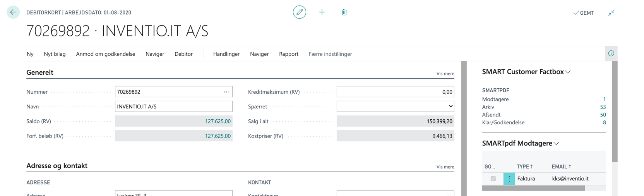The height and width of the screenshot is (196, 644).
Task: Sort by TYPE column header
Action: (525, 167)
